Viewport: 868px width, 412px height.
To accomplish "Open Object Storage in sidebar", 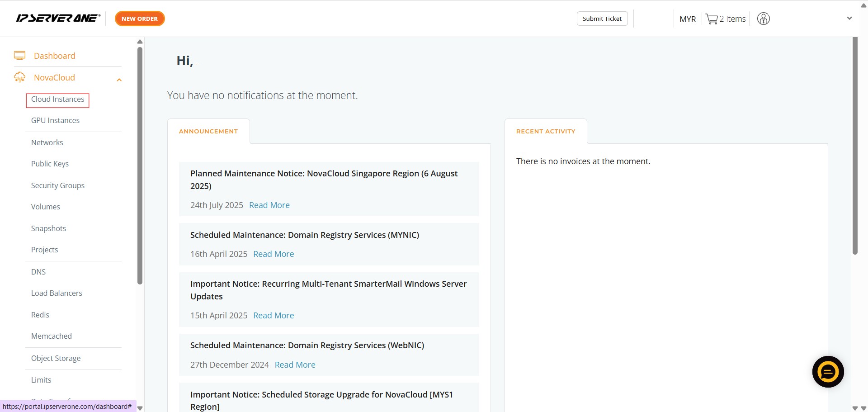I will click(x=56, y=358).
